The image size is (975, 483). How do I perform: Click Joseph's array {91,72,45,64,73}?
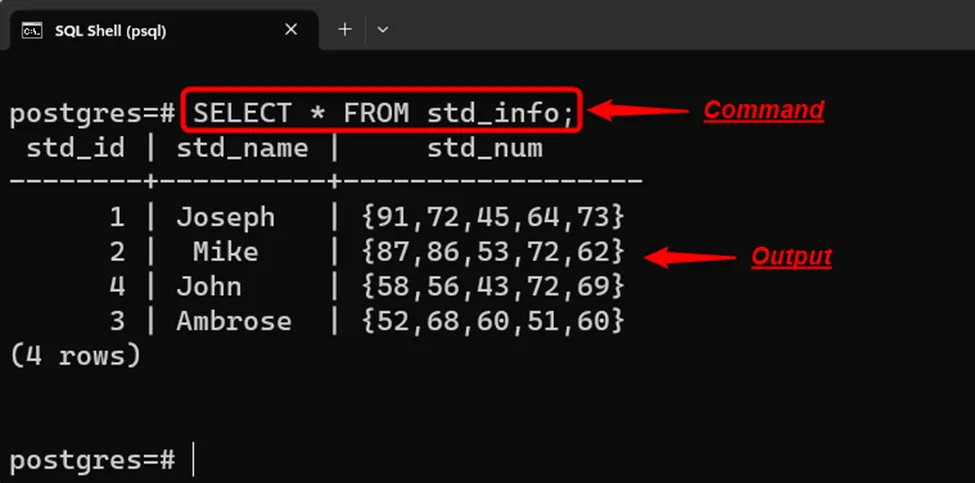click(x=493, y=216)
